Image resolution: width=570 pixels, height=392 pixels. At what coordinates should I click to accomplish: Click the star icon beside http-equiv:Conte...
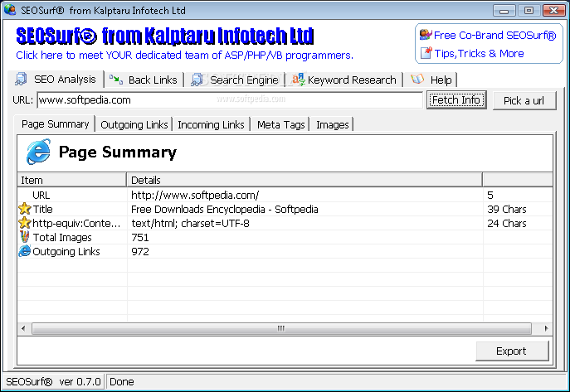25,223
